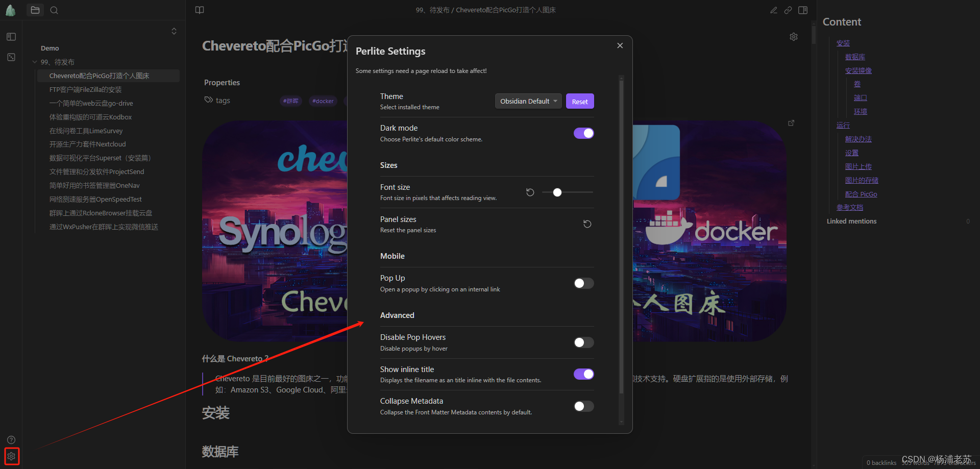Open the Chevereto配合PicGo打造个人图床 note
980x469 pixels.
(108, 76)
